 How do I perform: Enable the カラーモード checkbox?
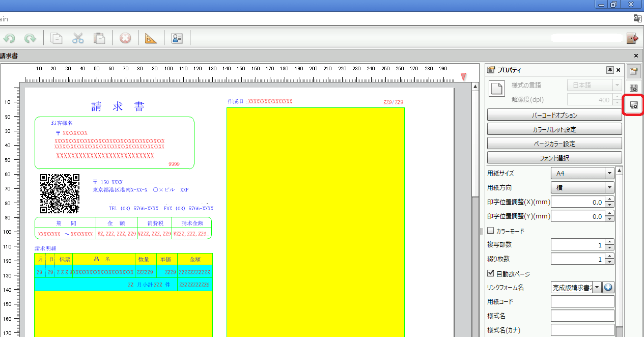[491, 231]
